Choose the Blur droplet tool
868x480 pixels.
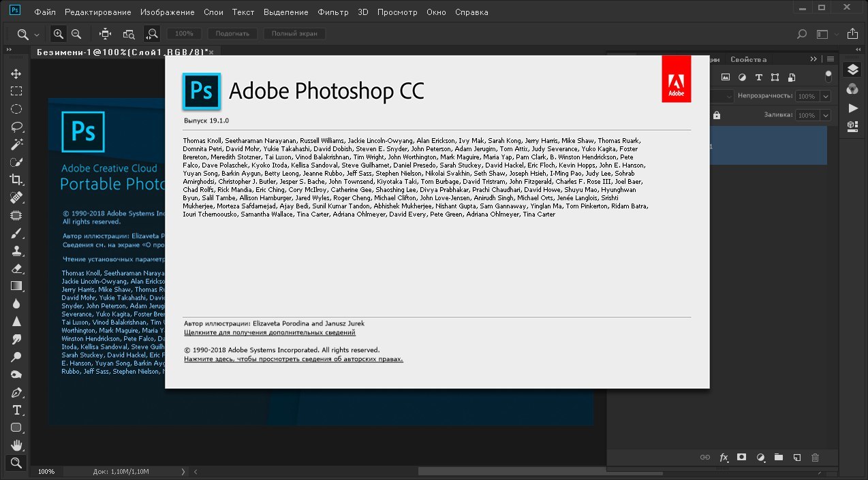[16, 304]
